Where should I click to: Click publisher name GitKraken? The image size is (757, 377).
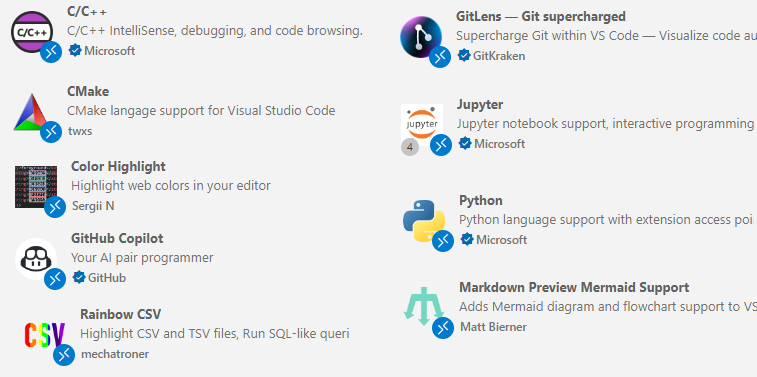(499, 56)
